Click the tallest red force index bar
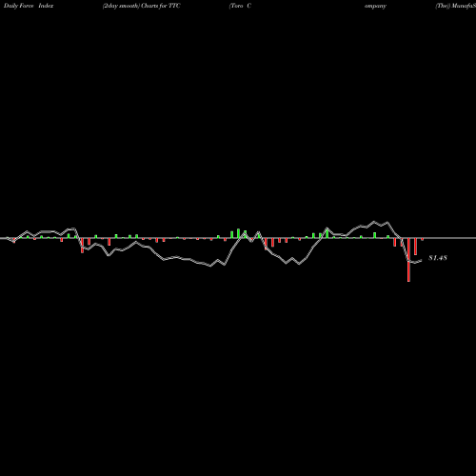The height and width of the screenshot is (476, 476). (x=408, y=260)
